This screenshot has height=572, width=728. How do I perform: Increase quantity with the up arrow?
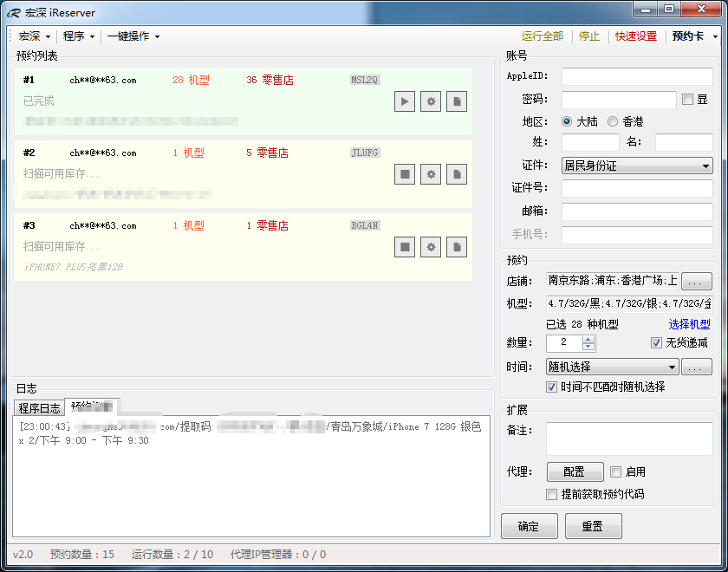(588, 339)
